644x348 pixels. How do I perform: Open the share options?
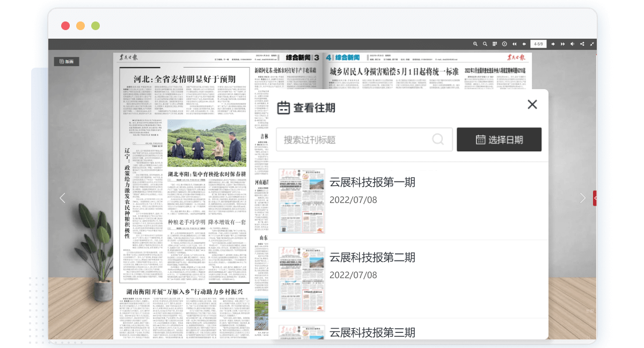[x=582, y=44]
